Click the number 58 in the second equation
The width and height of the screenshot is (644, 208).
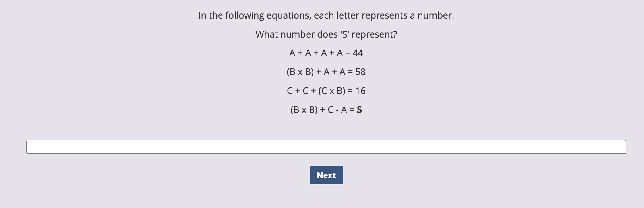(361, 72)
